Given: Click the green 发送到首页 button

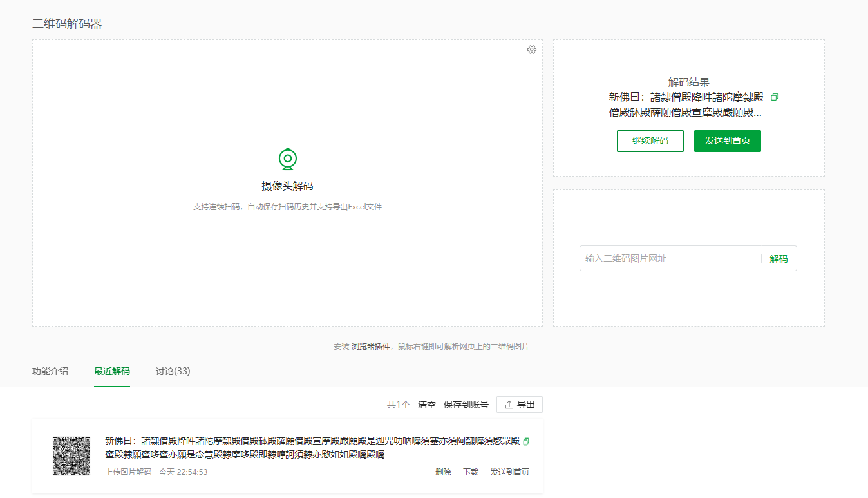Looking at the screenshot, I should point(727,140).
